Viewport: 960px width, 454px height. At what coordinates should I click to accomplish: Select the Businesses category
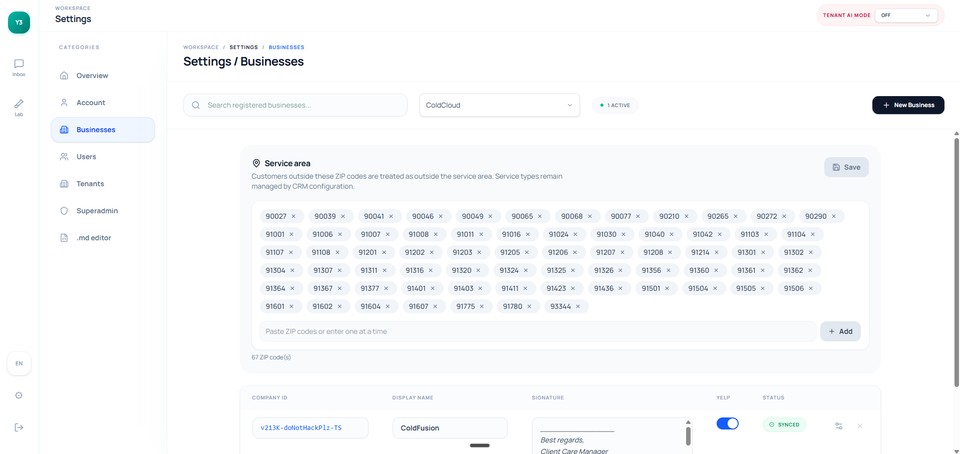(103, 130)
